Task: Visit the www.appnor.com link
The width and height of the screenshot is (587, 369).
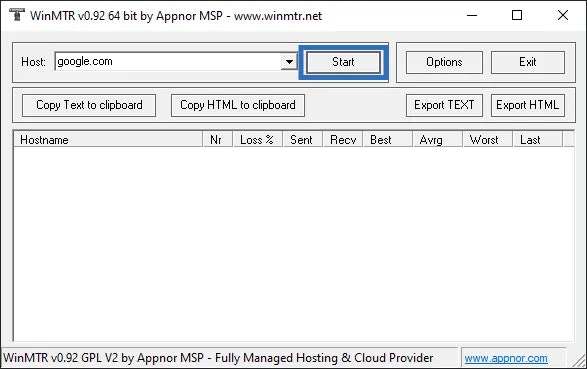Action: [x=506, y=358]
